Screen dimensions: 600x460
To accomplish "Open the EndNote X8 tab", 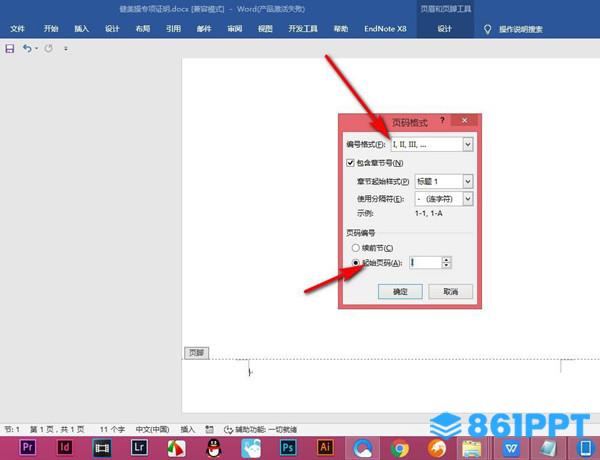I will (x=385, y=29).
